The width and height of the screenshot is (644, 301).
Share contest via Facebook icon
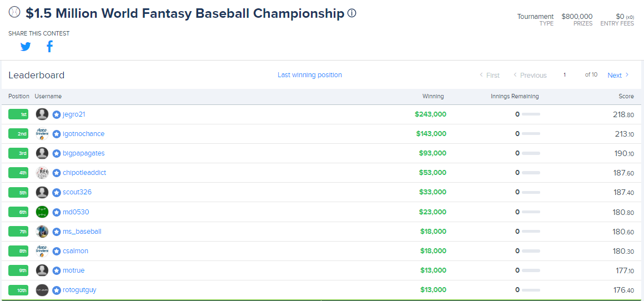[x=50, y=47]
